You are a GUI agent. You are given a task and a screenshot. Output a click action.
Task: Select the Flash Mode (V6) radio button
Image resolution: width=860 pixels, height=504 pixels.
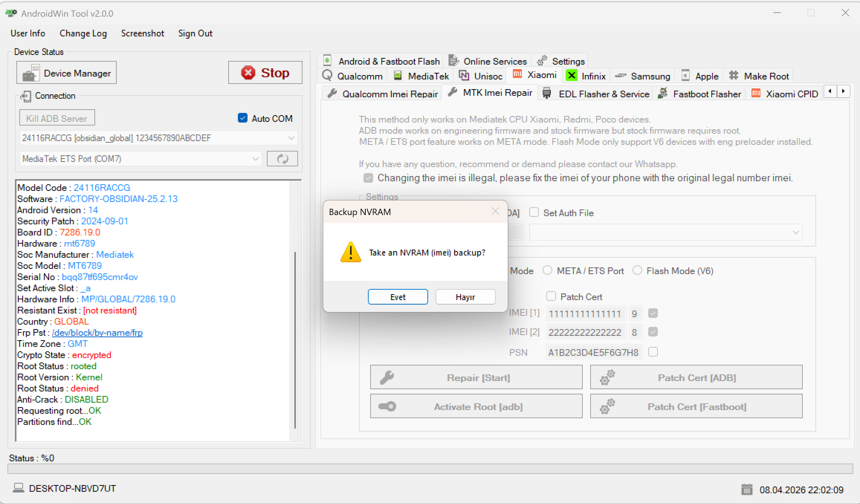pyautogui.click(x=637, y=271)
